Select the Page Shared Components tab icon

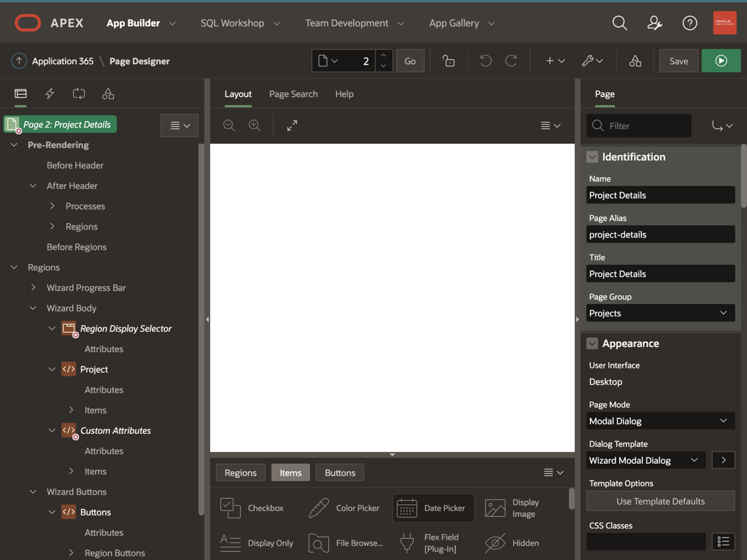pyautogui.click(x=108, y=94)
